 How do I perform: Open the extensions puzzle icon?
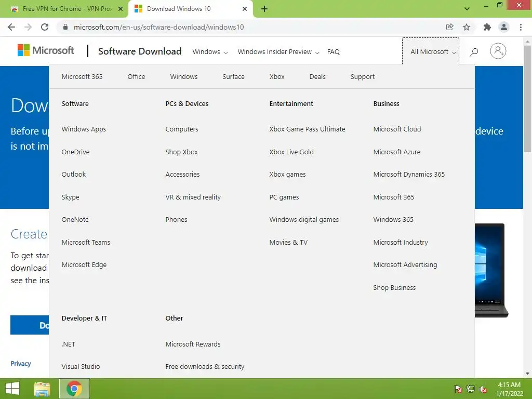(487, 27)
